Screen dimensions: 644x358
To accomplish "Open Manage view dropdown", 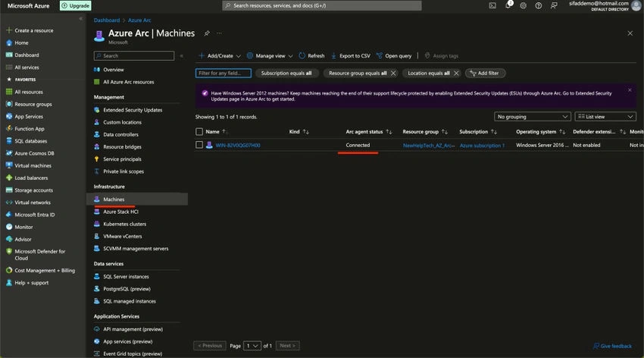I will [x=270, y=56].
